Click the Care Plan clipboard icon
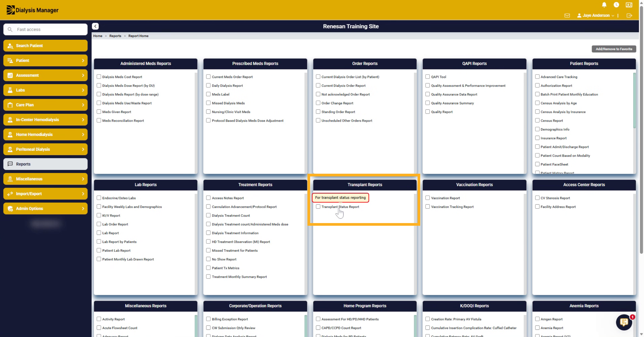The image size is (644, 337). pyautogui.click(x=10, y=105)
